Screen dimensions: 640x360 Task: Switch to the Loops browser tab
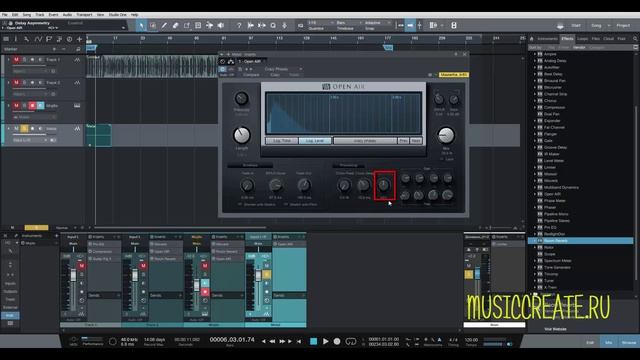(x=582, y=39)
